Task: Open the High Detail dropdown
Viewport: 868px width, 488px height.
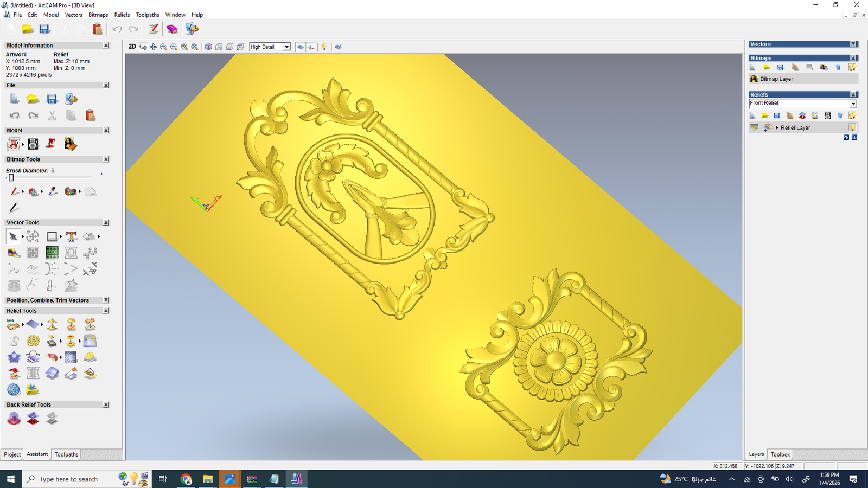Action: click(x=286, y=47)
